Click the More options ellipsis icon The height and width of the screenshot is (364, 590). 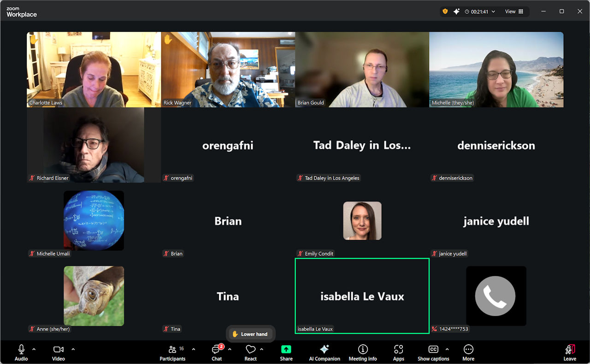[468, 352]
